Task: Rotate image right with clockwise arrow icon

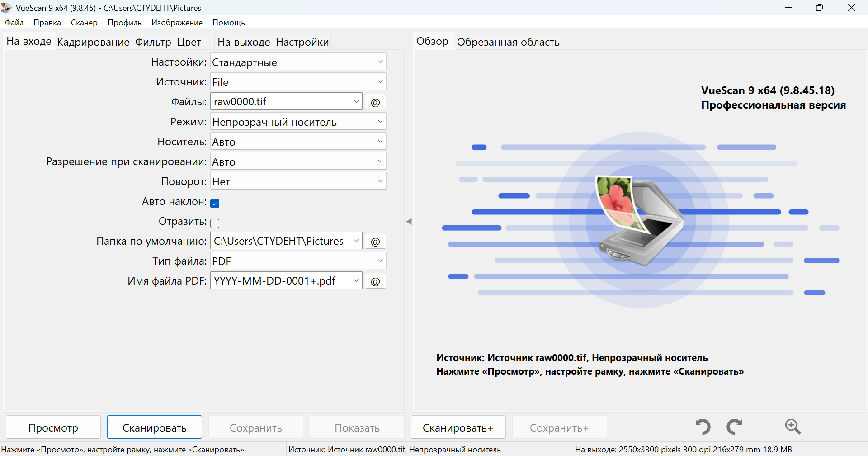Action: click(x=735, y=427)
